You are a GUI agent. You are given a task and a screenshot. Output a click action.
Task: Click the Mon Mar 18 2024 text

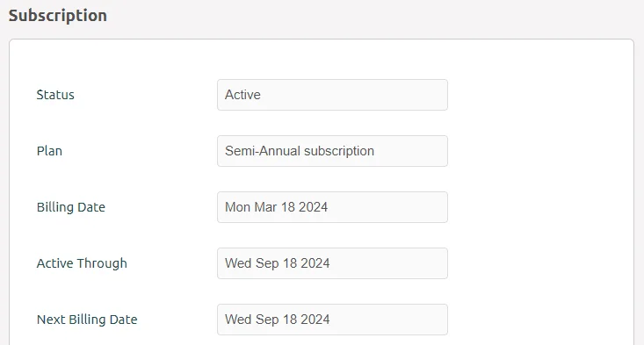277,207
